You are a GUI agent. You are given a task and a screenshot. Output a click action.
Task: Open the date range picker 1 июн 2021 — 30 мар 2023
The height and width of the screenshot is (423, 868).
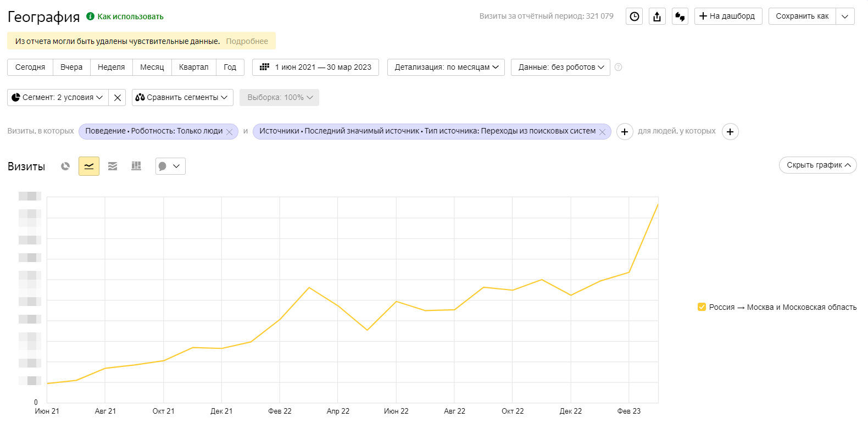point(315,67)
